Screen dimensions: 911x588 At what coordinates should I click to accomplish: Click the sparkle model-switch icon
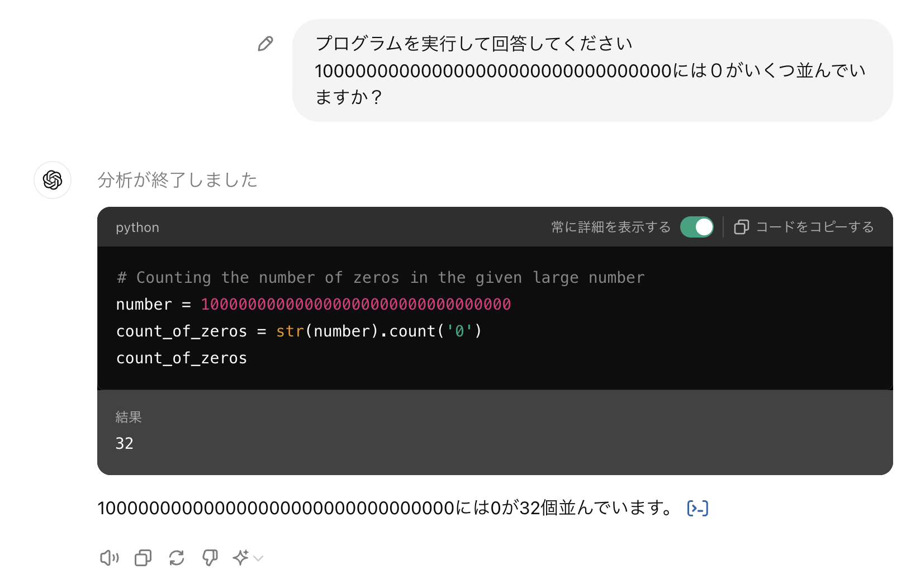coord(241,558)
